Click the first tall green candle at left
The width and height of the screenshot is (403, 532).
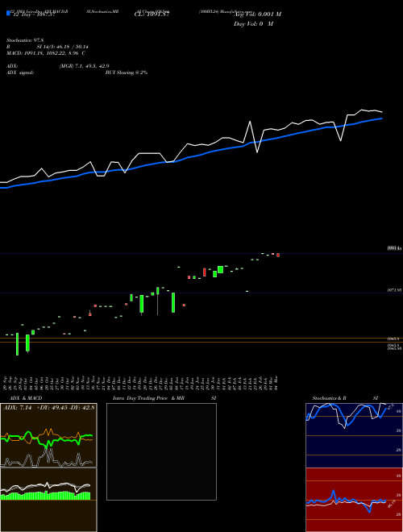point(17,344)
